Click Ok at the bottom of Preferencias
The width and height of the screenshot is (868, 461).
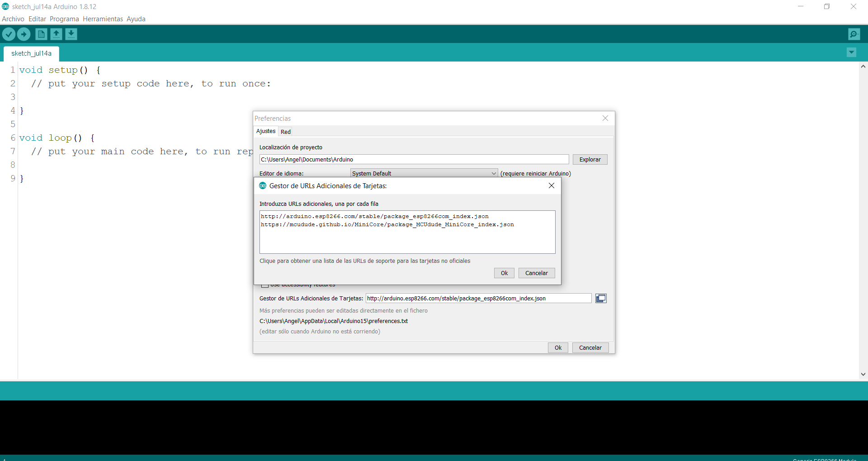point(558,348)
